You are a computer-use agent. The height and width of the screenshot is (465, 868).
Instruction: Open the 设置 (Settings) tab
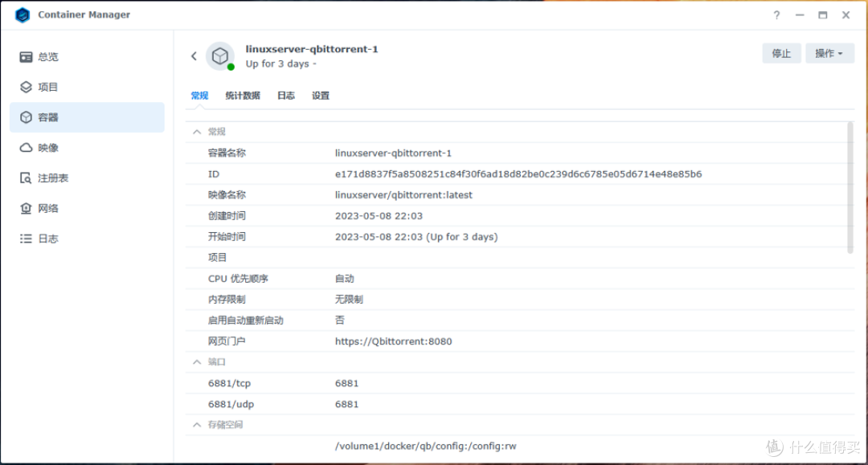[321, 95]
